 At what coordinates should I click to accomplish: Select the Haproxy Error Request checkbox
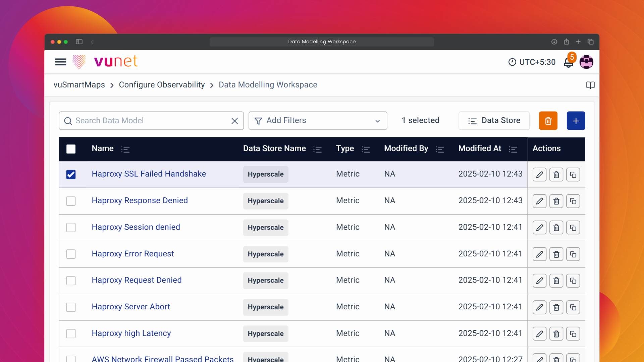click(71, 254)
